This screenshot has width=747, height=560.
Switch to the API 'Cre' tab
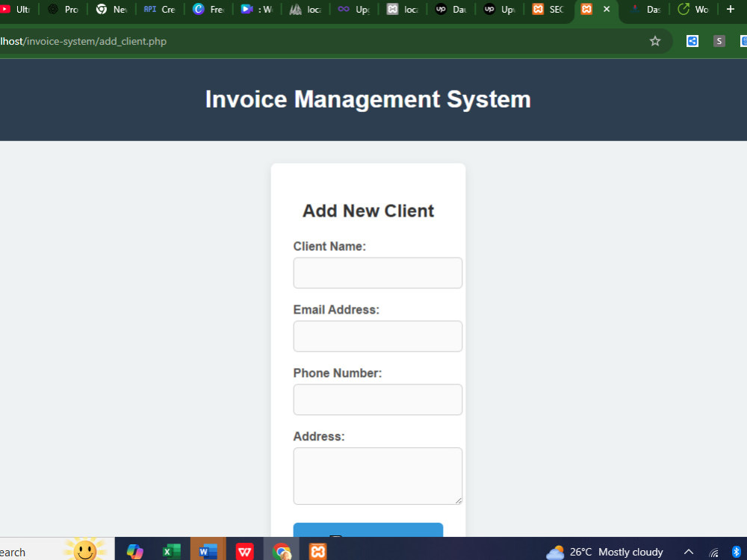point(161,9)
